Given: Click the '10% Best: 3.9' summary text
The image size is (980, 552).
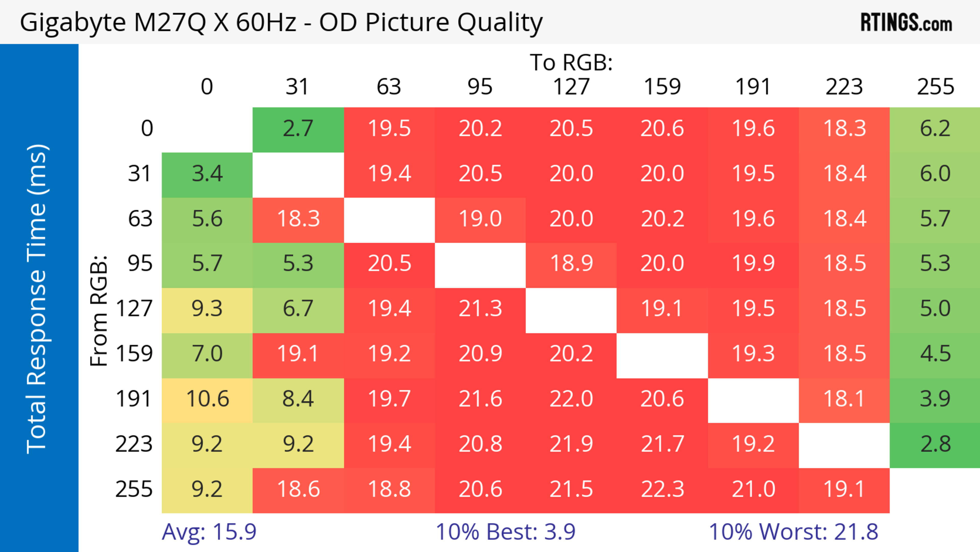Looking at the screenshot, I should click(x=505, y=532).
